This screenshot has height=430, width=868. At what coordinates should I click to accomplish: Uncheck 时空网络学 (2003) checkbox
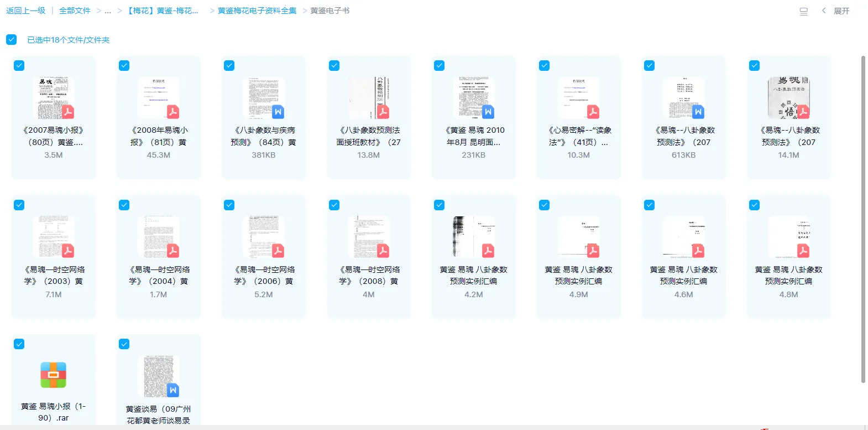pos(19,205)
